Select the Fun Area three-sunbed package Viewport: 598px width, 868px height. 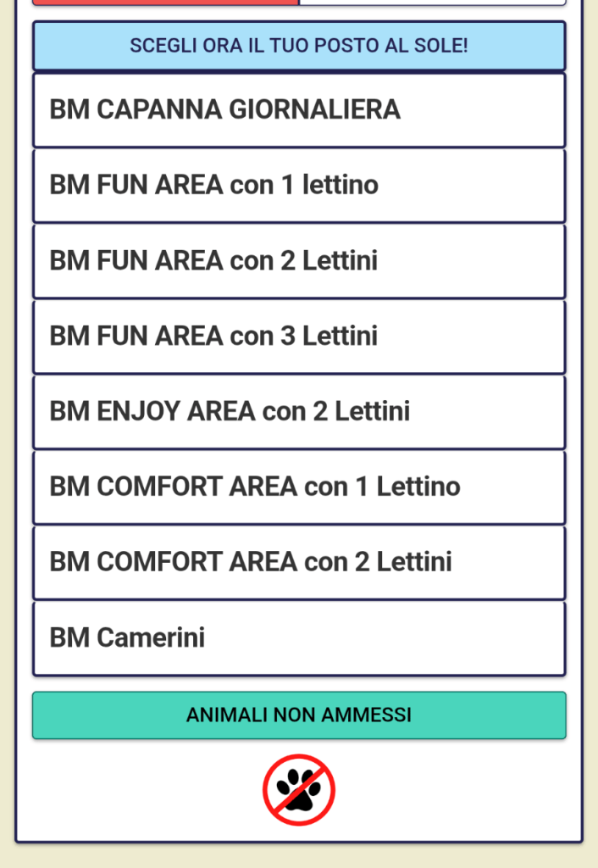(x=298, y=337)
